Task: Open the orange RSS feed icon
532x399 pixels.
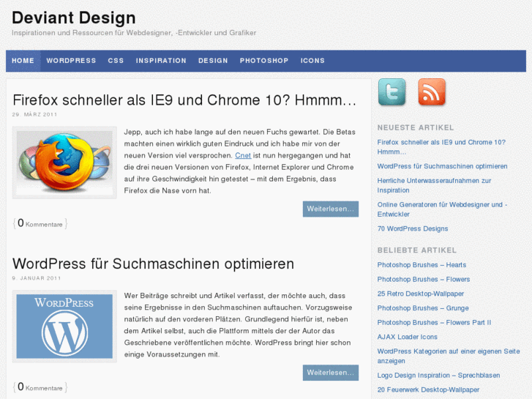Action: [x=432, y=92]
